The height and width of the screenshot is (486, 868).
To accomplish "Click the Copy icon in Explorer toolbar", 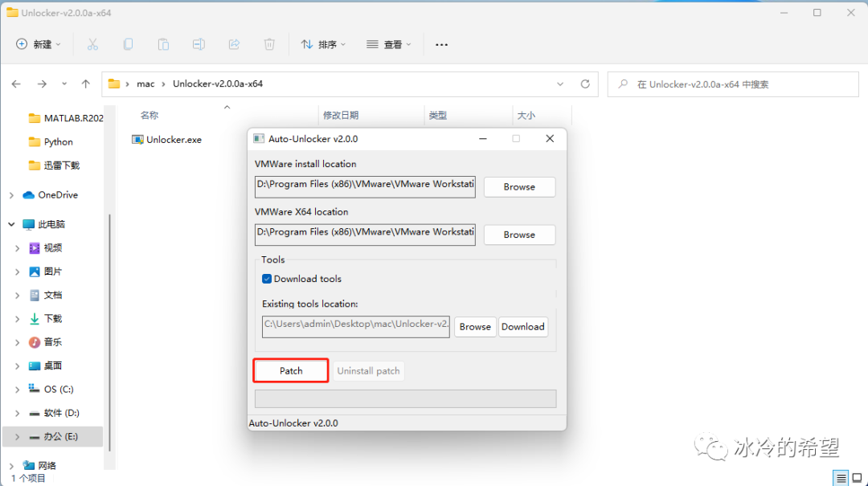I will pos(128,44).
